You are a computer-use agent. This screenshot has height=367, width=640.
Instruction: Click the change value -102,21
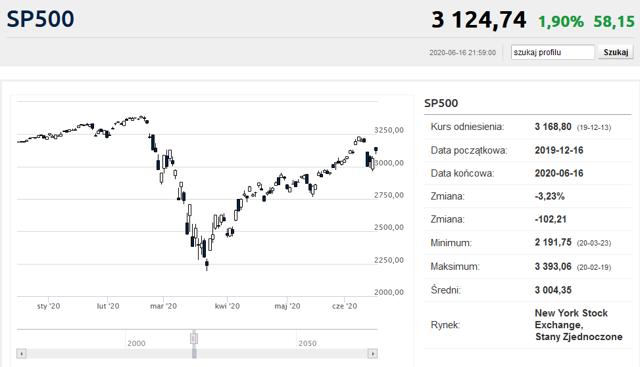551,219
